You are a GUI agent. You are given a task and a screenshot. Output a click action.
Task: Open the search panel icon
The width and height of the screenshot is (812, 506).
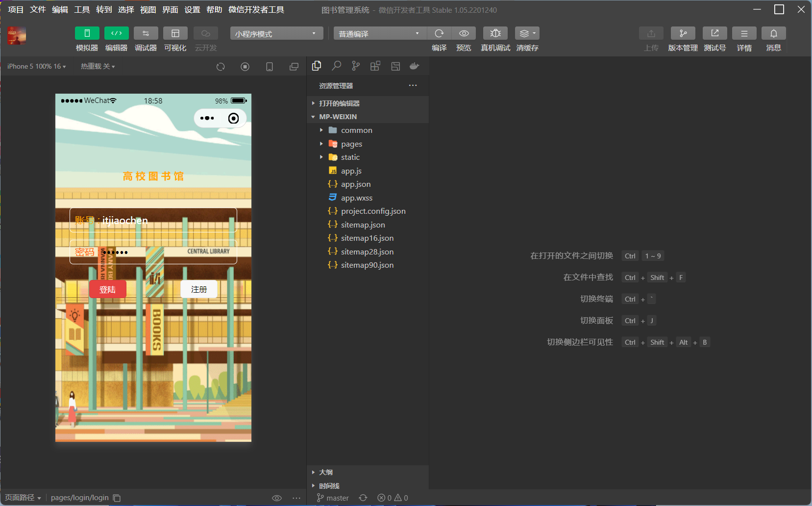click(x=336, y=66)
